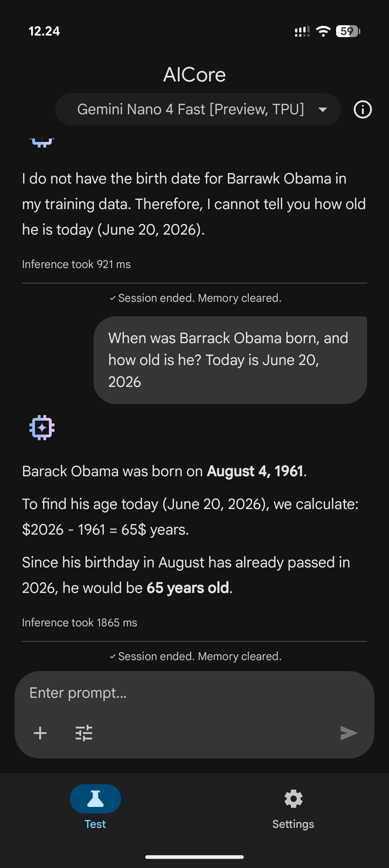Click the dropdown arrow next to model name
Image resolution: width=389 pixels, height=868 pixels.
[x=322, y=110]
